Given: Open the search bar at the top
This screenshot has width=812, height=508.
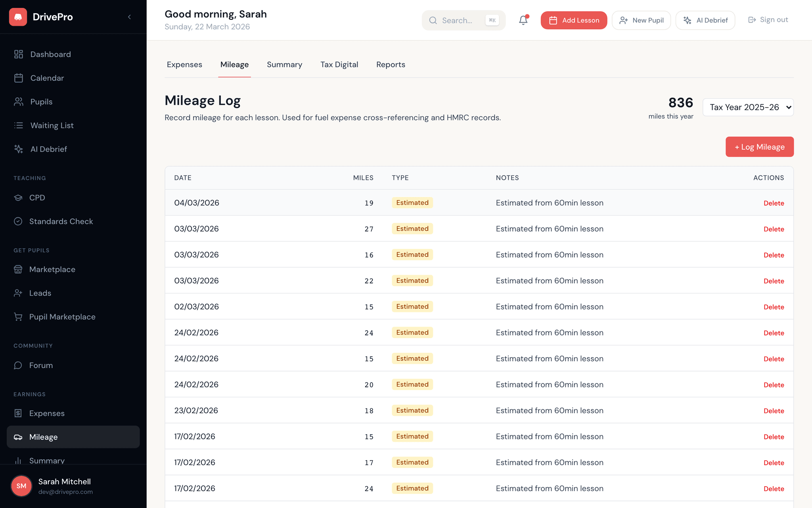Looking at the screenshot, I should click(463, 20).
